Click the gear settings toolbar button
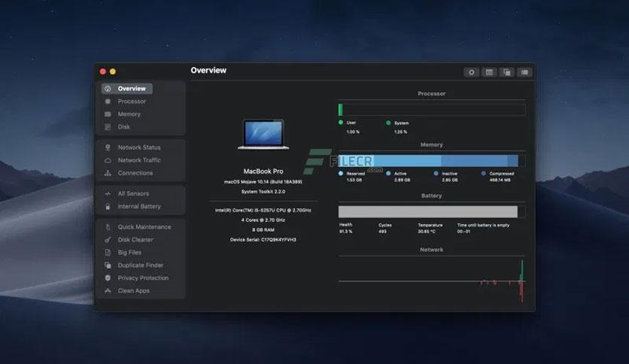This screenshot has height=364, width=629. coord(471,72)
